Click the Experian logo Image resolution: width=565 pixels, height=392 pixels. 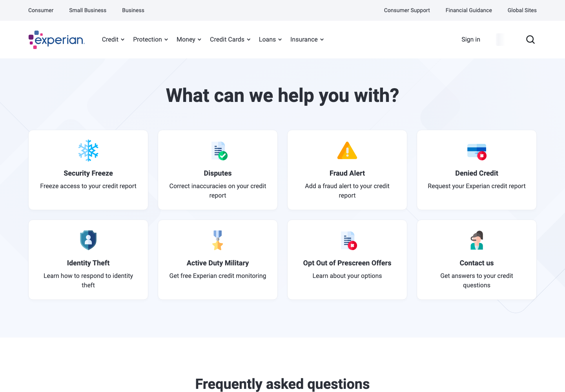[x=56, y=40]
